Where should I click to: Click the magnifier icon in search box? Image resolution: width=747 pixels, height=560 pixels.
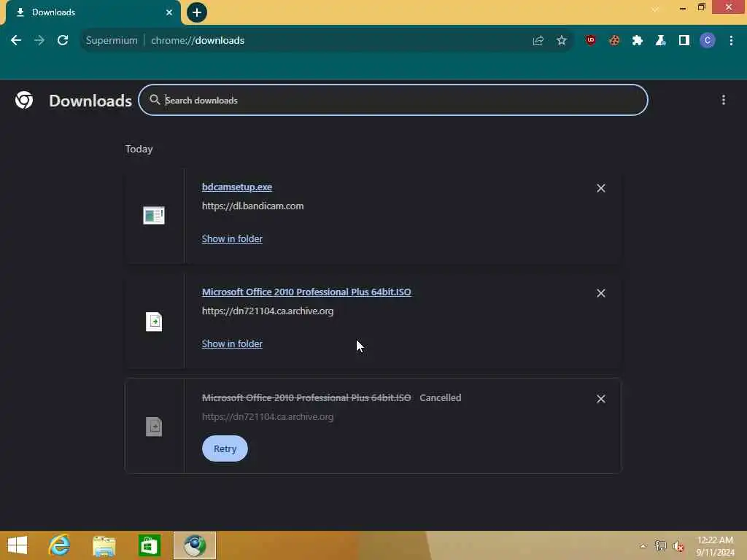coord(155,99)
